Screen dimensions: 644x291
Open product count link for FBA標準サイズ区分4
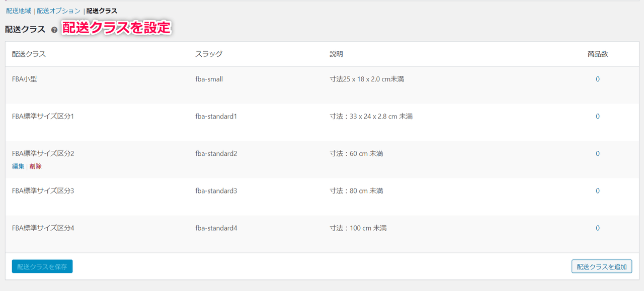click(598, 228)
